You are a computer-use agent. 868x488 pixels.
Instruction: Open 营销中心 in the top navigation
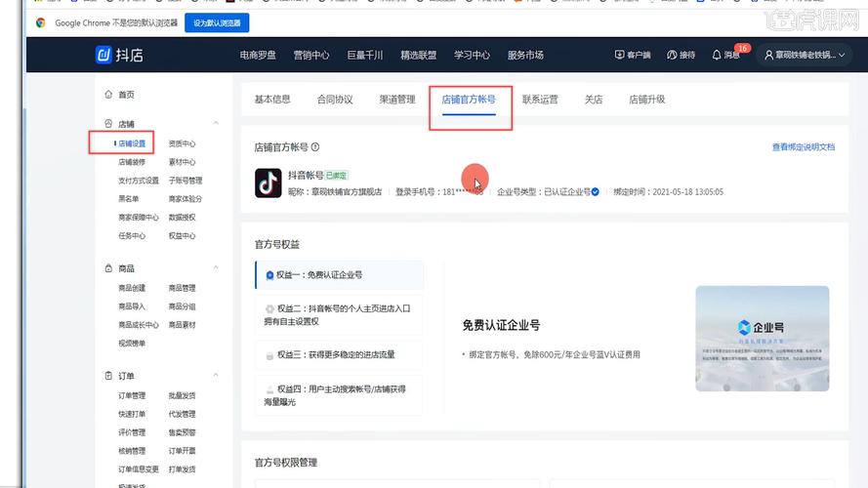click(311, 55)
